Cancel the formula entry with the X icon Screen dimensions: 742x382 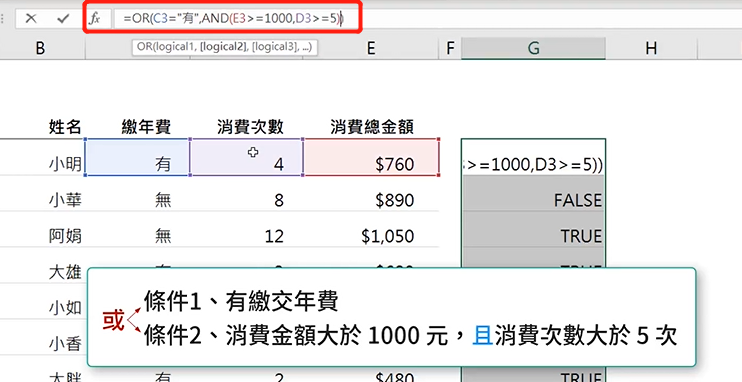click(31, 19)
